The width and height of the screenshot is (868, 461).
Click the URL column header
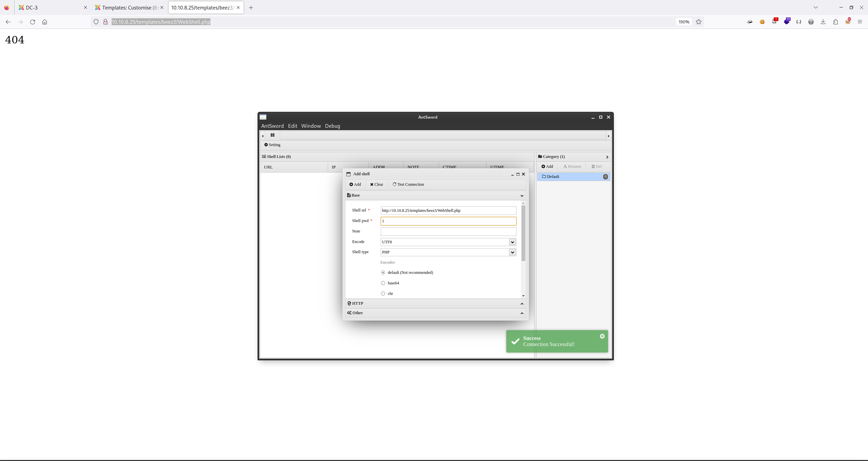294,167
